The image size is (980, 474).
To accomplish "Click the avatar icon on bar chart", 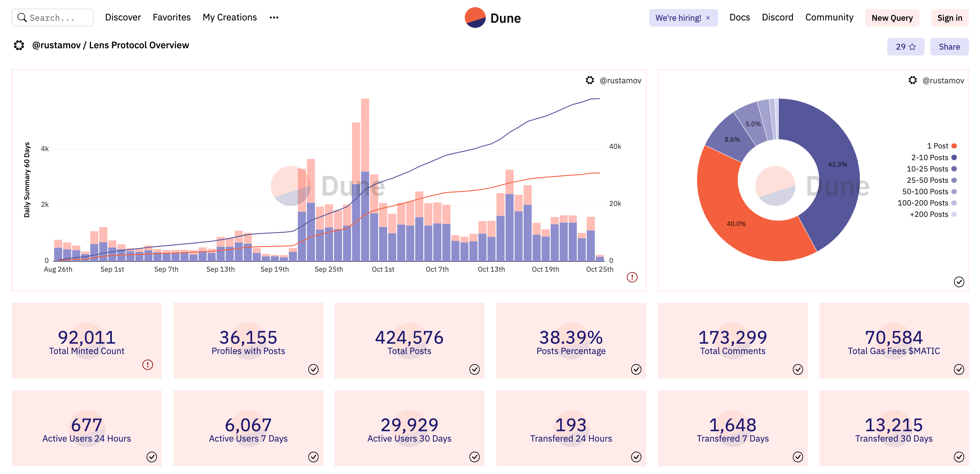I will 590,80.
